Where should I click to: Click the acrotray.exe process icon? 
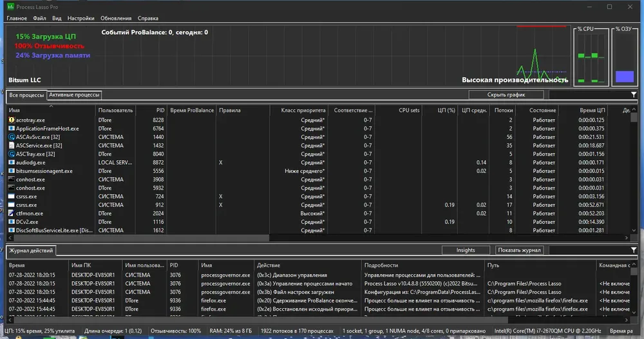point(12,120)
